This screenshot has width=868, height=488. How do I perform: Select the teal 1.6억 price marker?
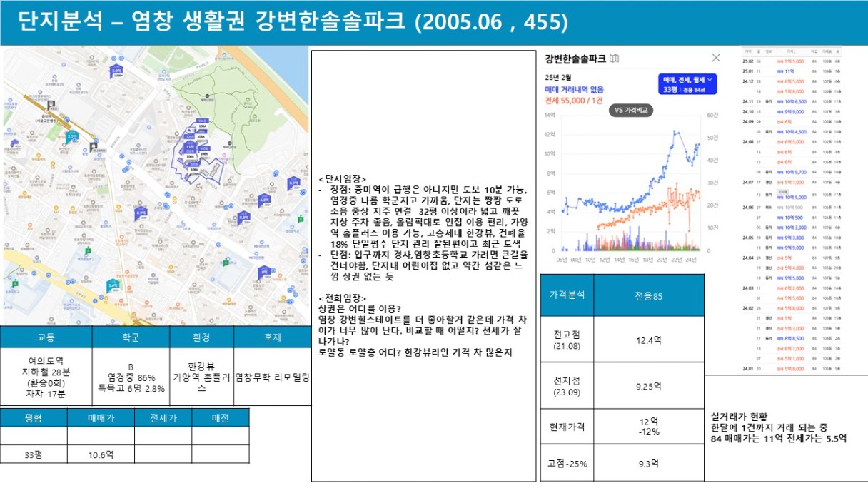pos(112,285)
